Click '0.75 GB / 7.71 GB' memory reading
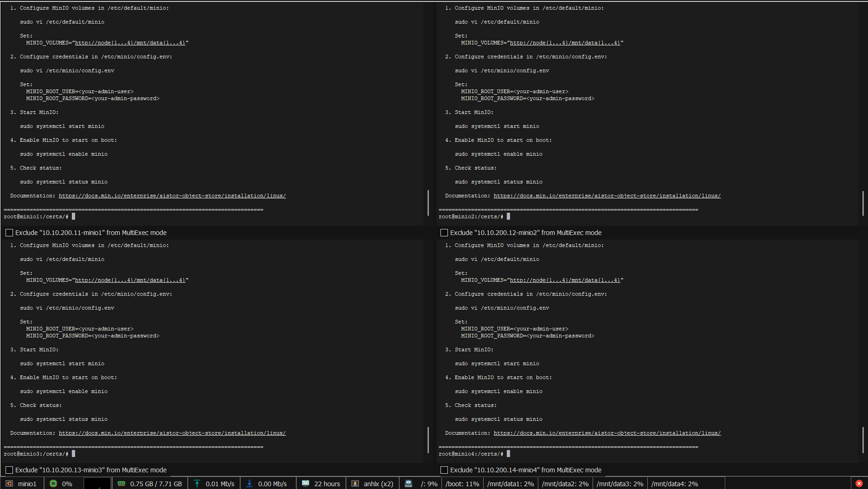868x489 pixels. tap(156, 484)
